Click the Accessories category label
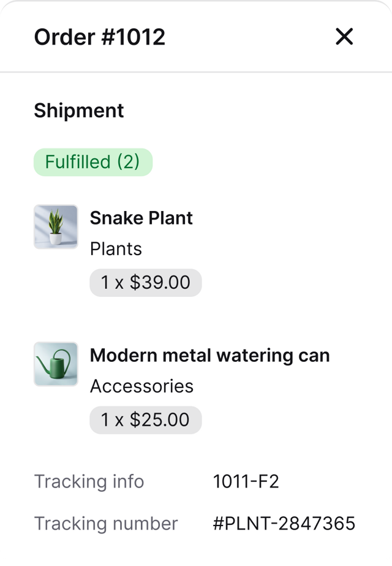The height and width of the screenshot is (566, 392). point(141,386)
